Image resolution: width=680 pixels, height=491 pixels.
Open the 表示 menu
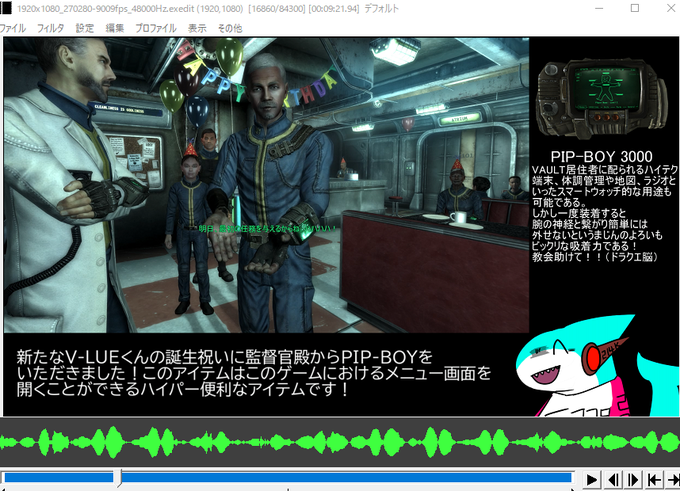click(x=197, y=28)
